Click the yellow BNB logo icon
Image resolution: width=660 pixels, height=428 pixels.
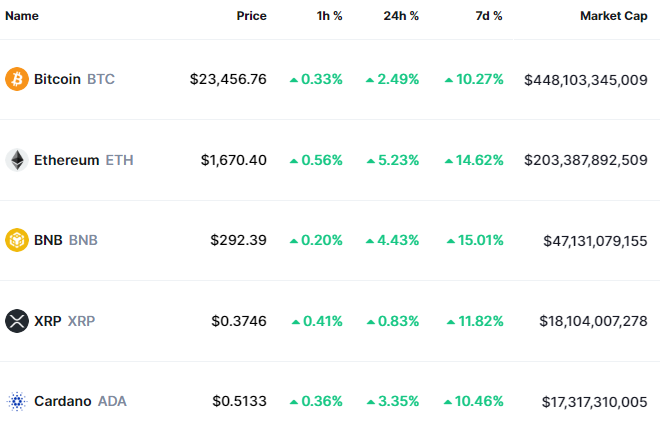pos(17,240)
